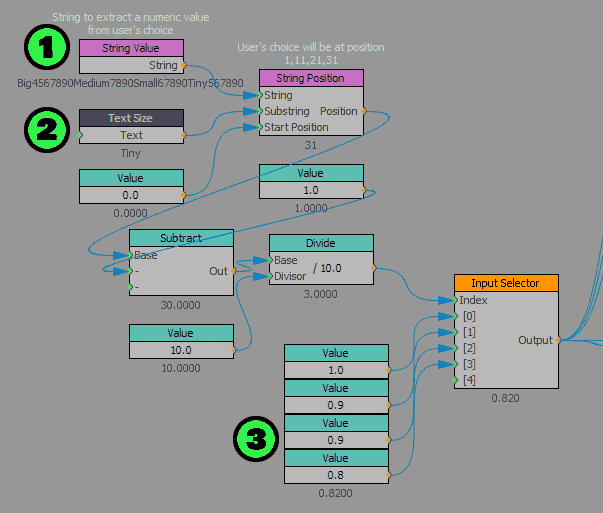Image resolution: width=603 pixels, height=513 pixels.
Task: Click the 0.820 result under Input Selector
Action: [x=505, y=398]
